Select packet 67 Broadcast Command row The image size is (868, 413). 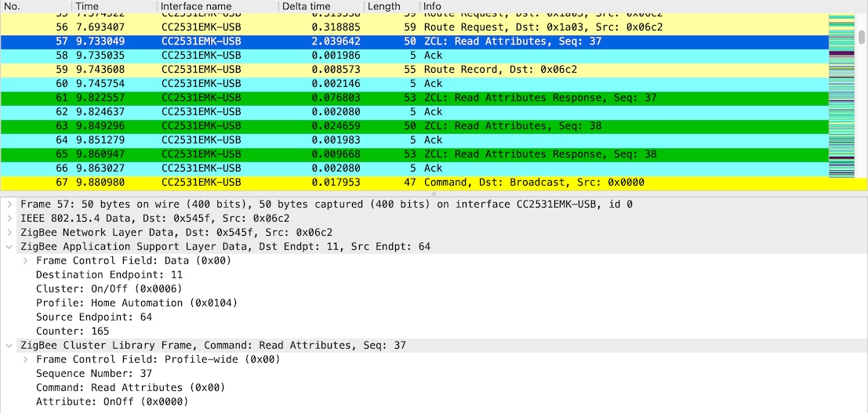(414, 183)
